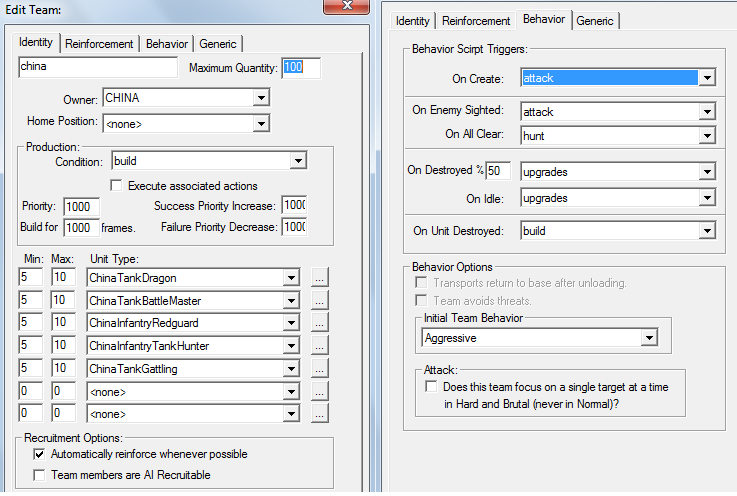Expand the Home Position dropdown
737x496 pixels.
click(260, 122)
